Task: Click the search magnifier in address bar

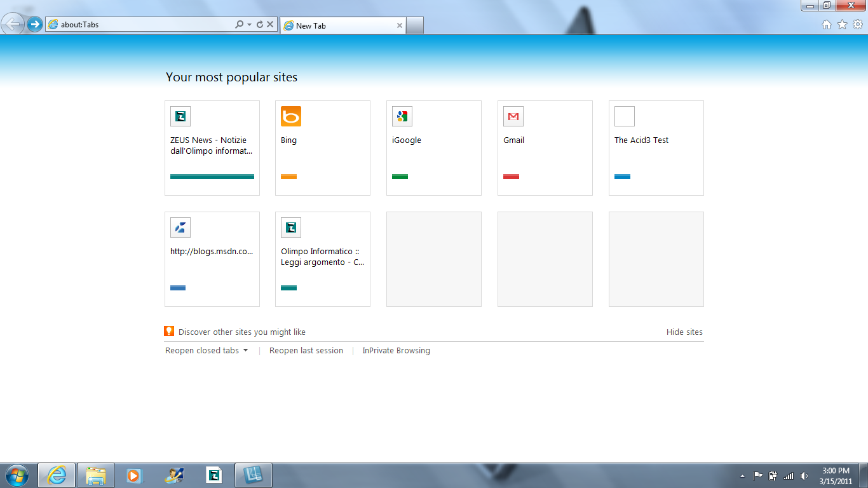Action: (239, 25)
